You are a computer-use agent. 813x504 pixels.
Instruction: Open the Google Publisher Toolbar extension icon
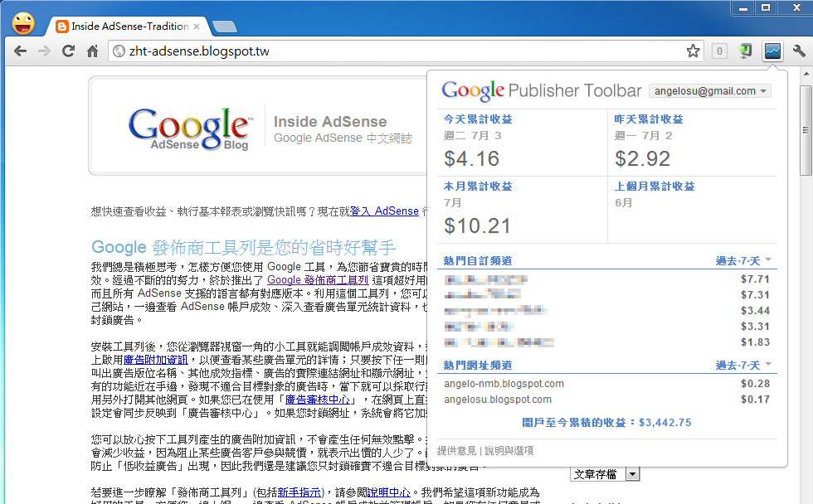coord(772,51)
